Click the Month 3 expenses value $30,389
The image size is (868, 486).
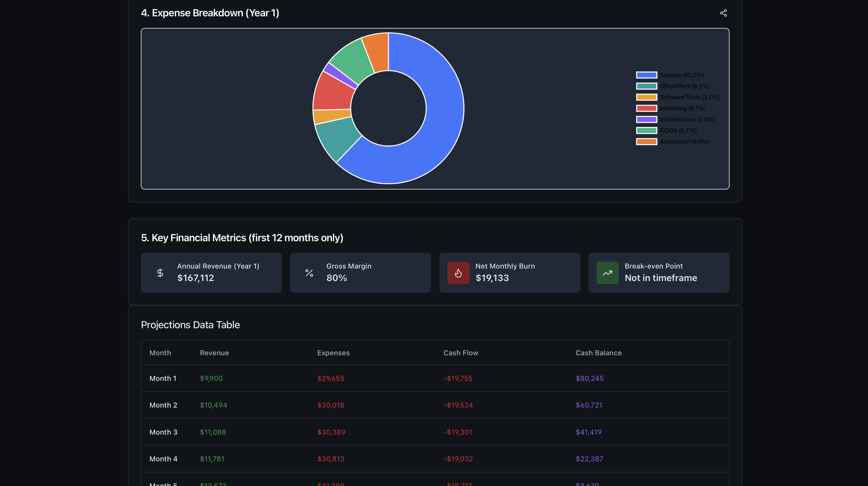click(x=331, y=432)
